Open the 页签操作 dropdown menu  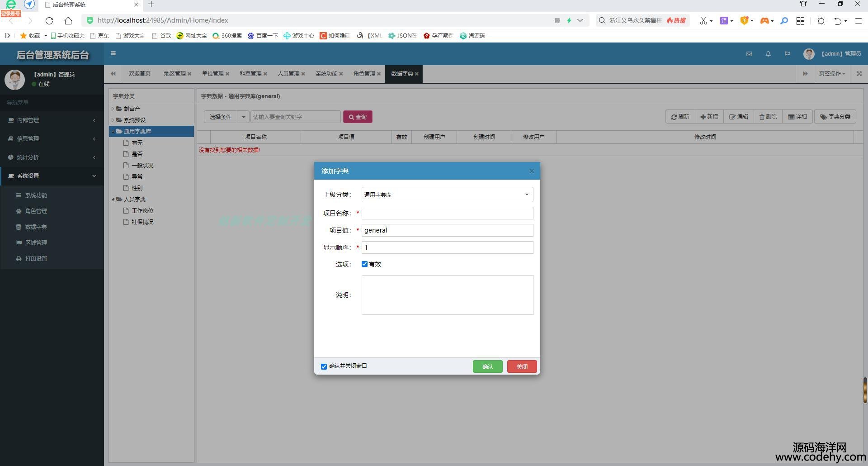pyautogui.click(x=831, y=74)
